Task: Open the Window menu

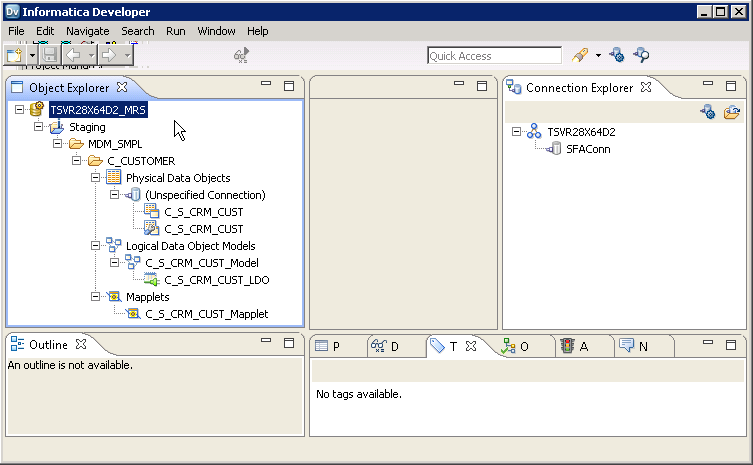Action: (217, 31)
